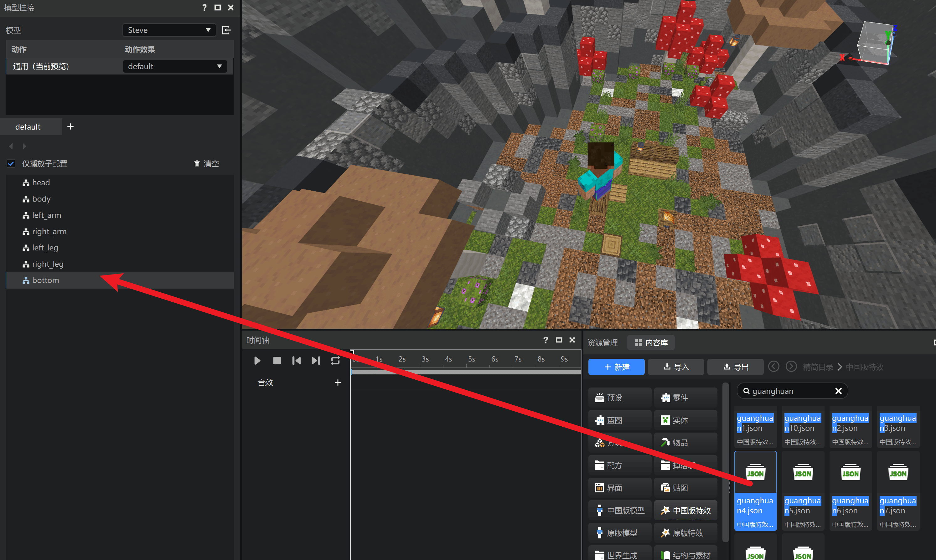Image resolution: width=936 pixels, height=560 pixels.
Task: Navigate back in resource directory
Action: (774, 367)
